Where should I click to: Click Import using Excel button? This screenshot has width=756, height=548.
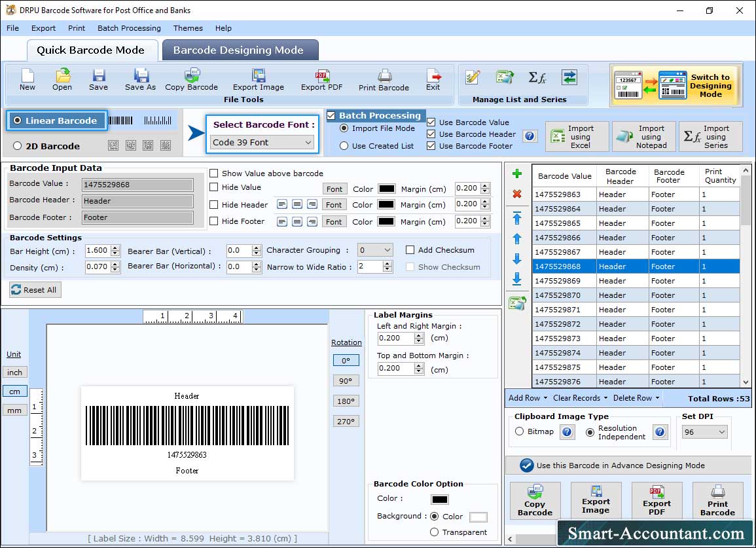pyautogui.click(x=577, y=137)
